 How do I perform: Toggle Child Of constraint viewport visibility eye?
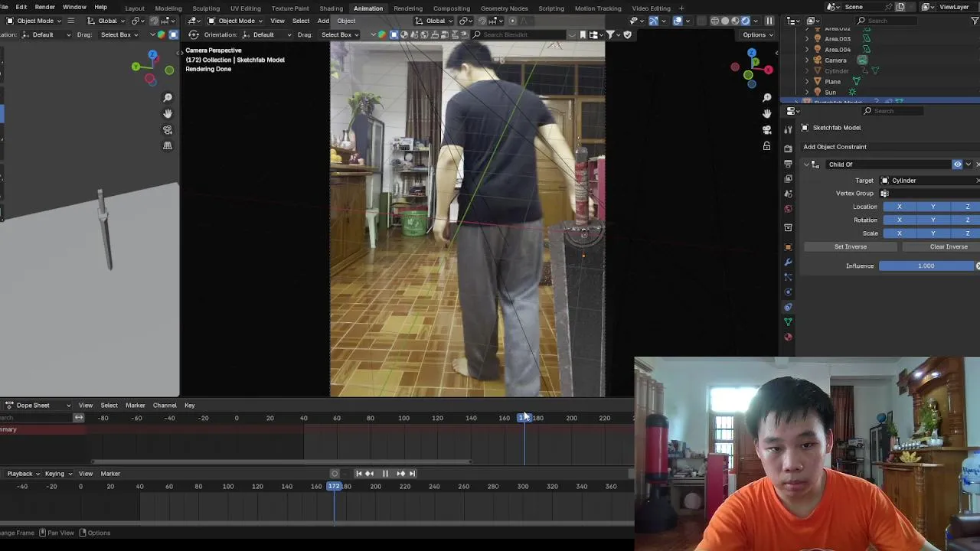[x=957, y=165]
